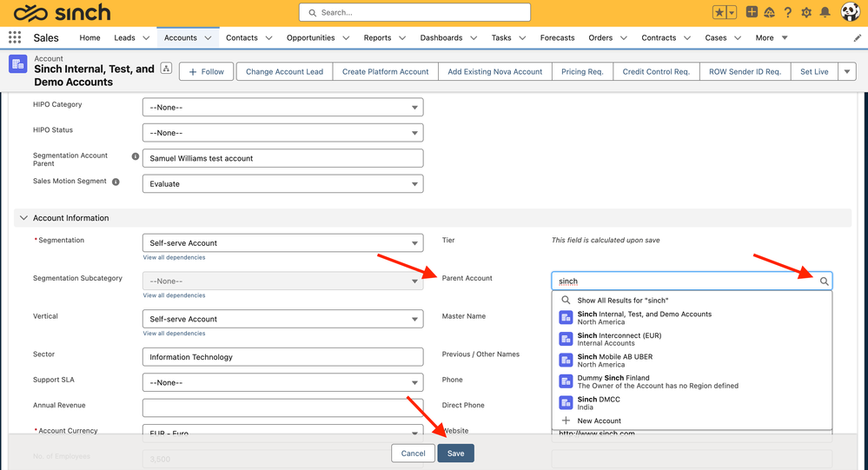Click the Pricing Req. button

click(582, 71)
